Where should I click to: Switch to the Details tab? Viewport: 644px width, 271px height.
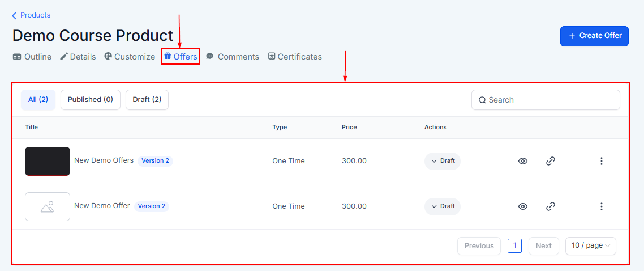78,57
